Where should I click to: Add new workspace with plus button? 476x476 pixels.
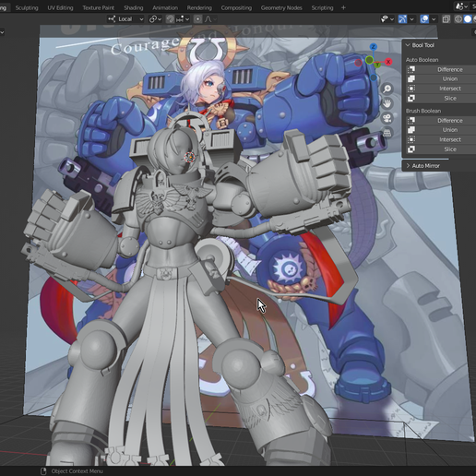(343, 7)
